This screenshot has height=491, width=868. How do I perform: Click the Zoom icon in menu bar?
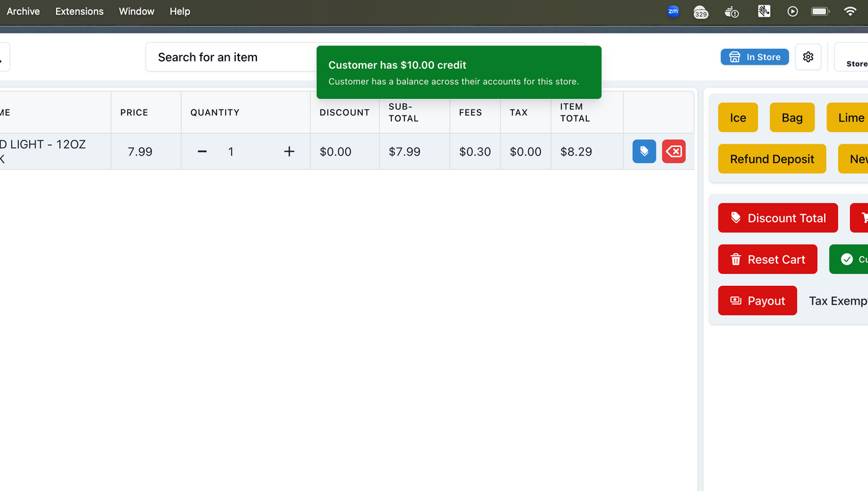tap(673, 11)
